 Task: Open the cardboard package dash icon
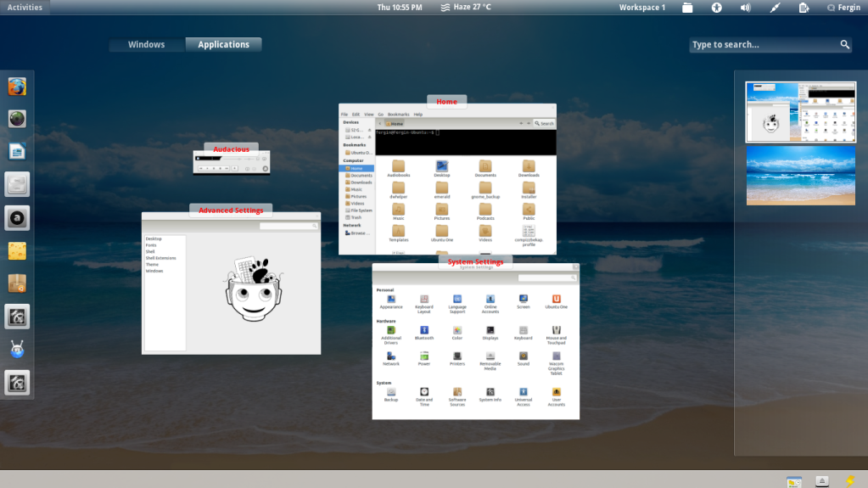point(17,283)
